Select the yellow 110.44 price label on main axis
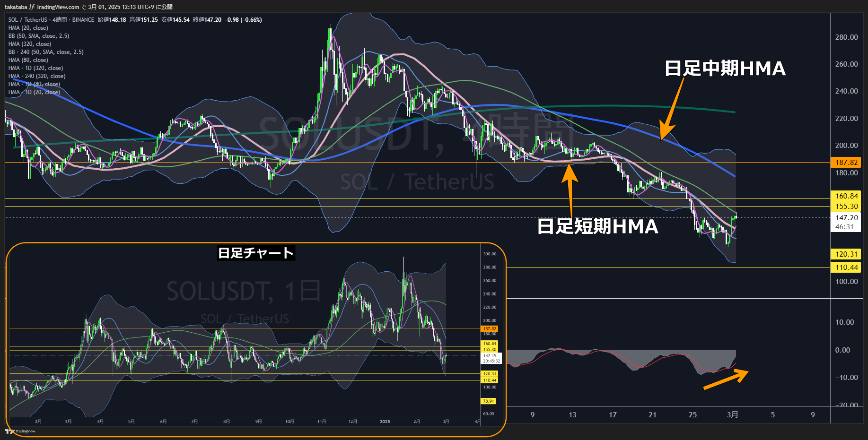Screen dimensions: 868x440 point(846,267)
